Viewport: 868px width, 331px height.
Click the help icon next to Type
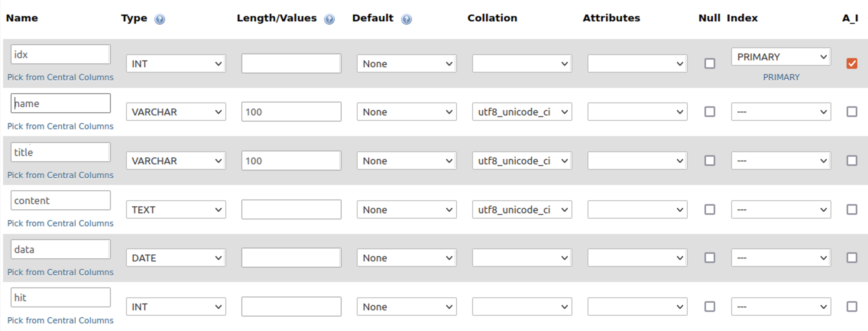point(160,19)
